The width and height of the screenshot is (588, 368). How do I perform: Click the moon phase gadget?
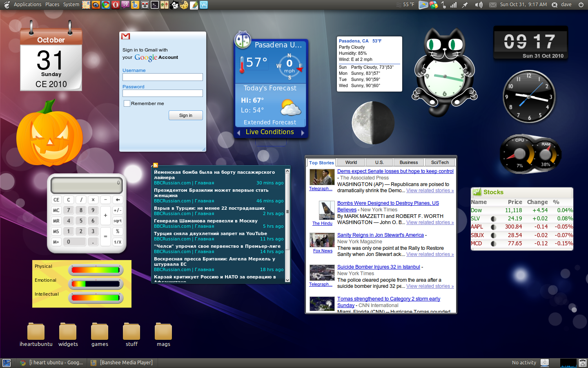click(373, 123)
